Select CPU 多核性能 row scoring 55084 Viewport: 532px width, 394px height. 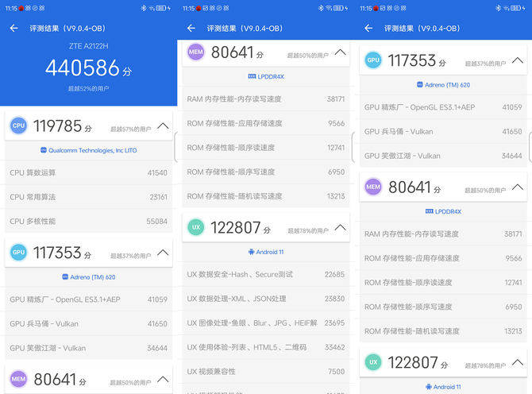point(89,222)
